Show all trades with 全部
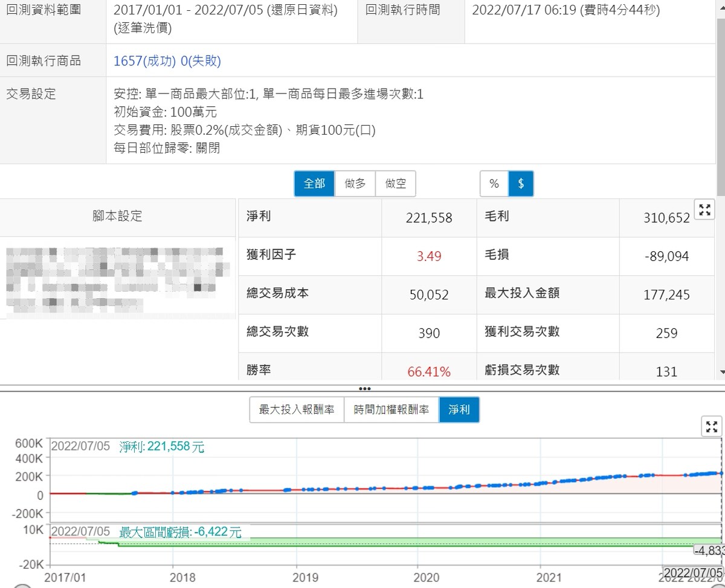Viewport: 725px width, 588px height. click(314, 184)
